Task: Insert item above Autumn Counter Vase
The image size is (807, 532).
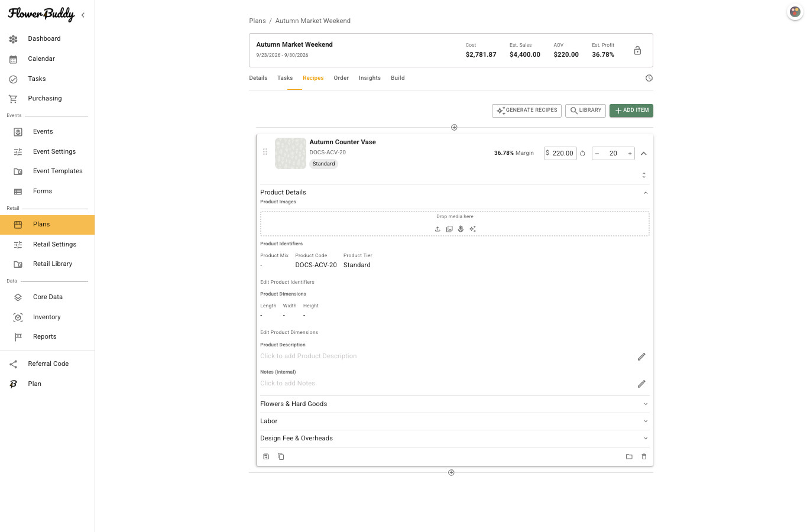Action: (454, 127)
